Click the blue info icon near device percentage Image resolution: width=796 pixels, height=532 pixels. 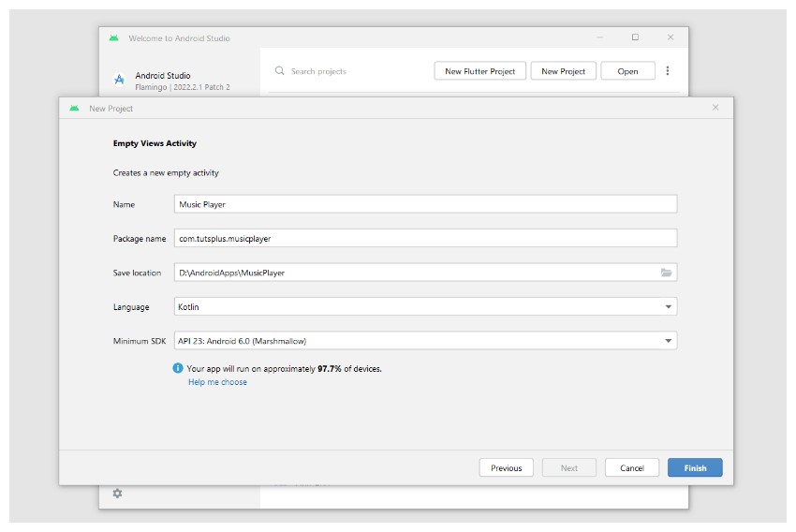click(x=178, y=369)
